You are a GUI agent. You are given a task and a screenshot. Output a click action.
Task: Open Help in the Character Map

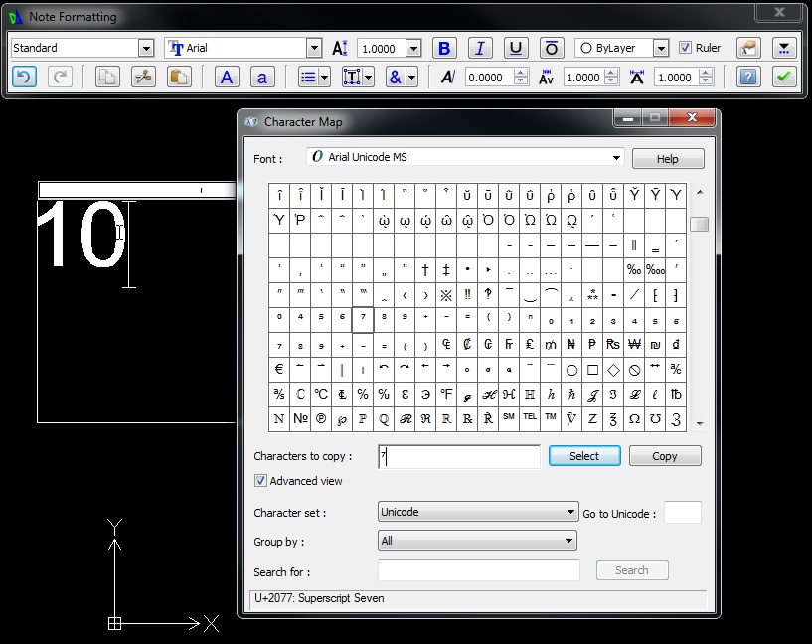668,159
